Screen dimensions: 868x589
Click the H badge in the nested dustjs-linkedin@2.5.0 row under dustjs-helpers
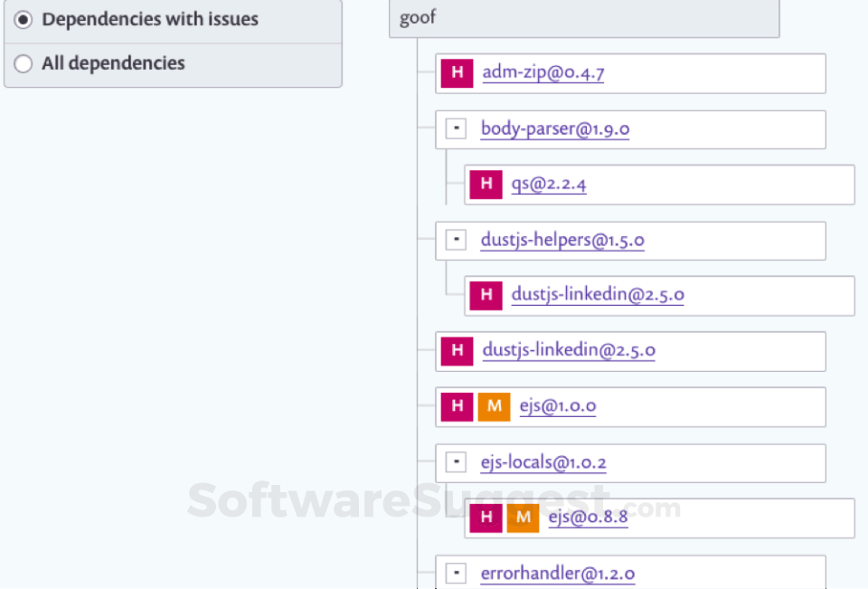click(486, 295)
